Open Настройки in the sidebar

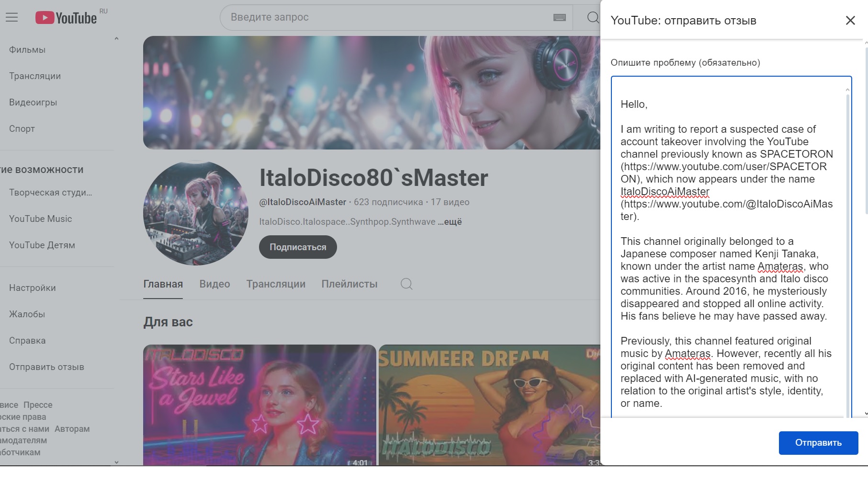tap(33, 288)
